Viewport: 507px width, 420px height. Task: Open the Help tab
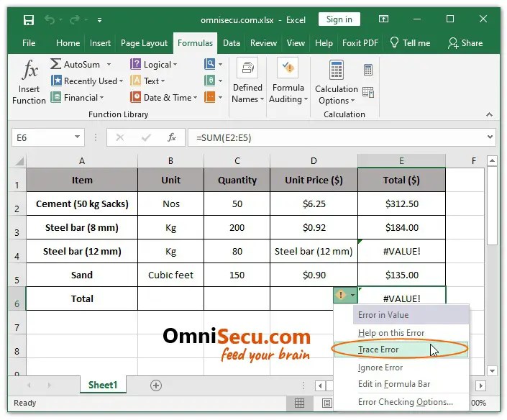pos(324,43)
